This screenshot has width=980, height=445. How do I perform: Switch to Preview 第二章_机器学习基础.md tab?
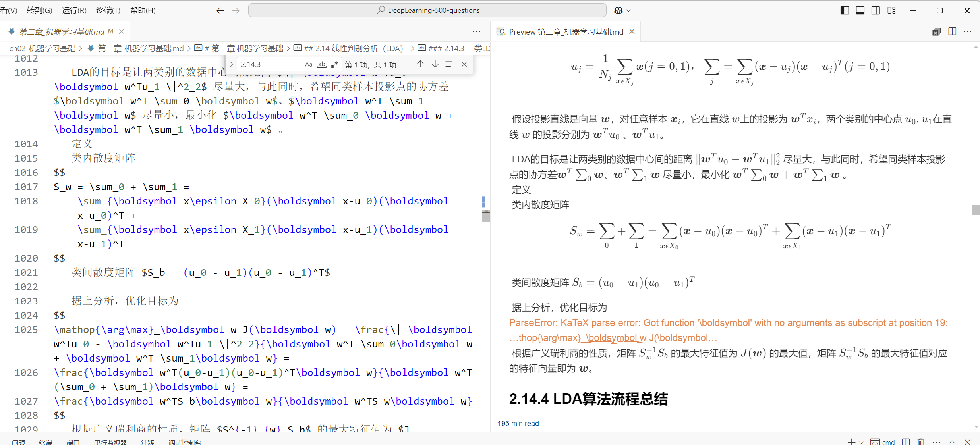pyautogui.click(x=566, y=32)
